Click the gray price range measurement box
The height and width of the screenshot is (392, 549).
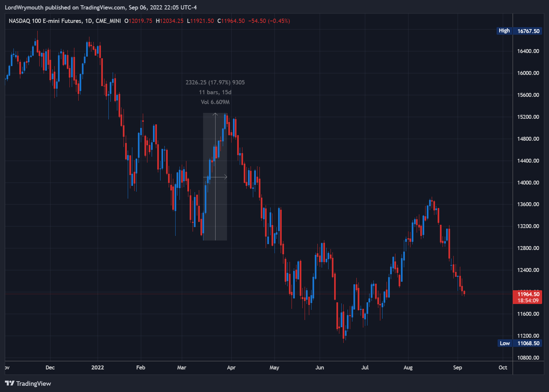coord(215,177)
